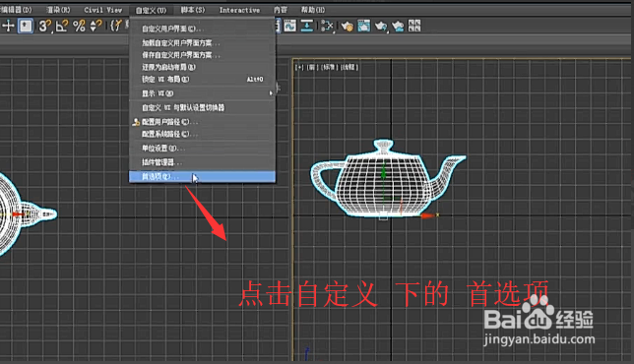Open the [前] viewport view label menu
Screen dimensions: 634x364
pos(312,67)
